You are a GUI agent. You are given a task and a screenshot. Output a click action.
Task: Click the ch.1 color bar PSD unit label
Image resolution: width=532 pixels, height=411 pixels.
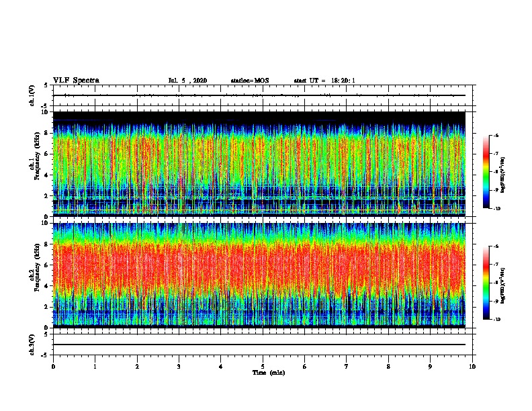(x=502, y=175)
